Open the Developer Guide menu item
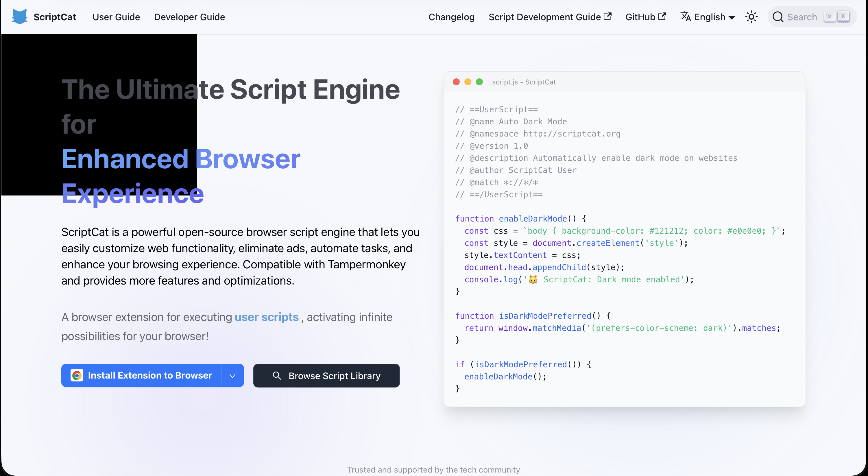The image size is (868, 476). (x=189, y=17)
